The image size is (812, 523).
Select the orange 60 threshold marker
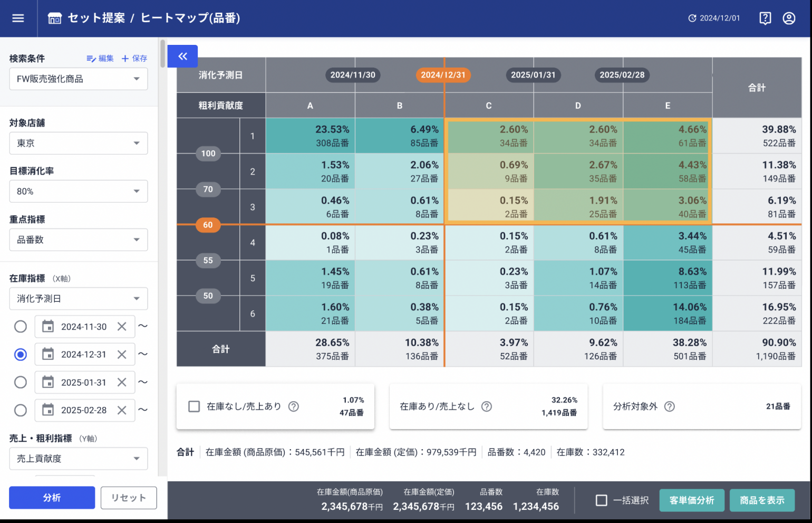(x=208, y=225)
